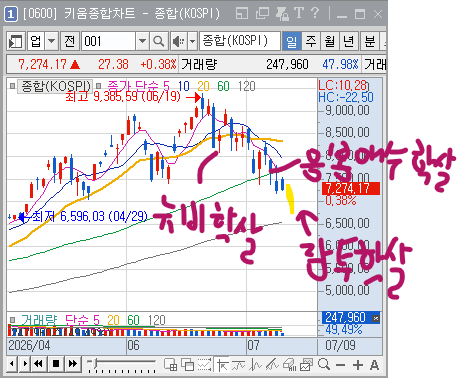This screenshot has width=457, height=378.
Task: Click the multi-line analysis tool icon
Action: click(272, 365)
